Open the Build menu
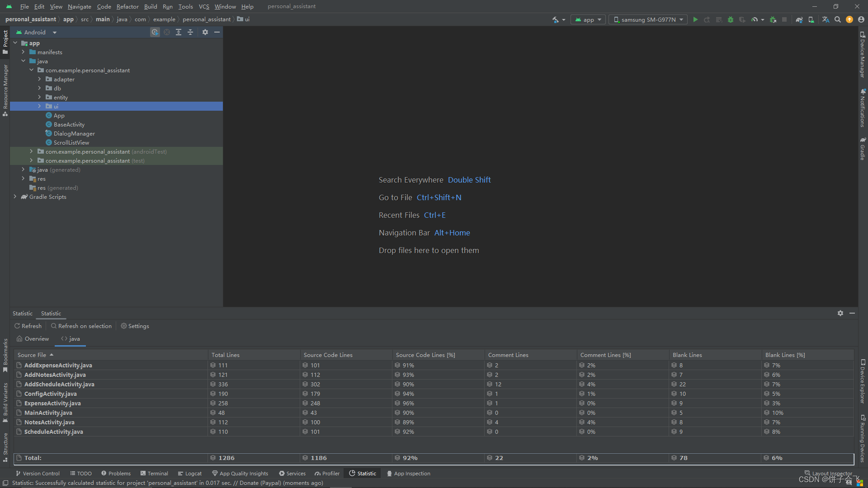 click(x=151, y=6)
